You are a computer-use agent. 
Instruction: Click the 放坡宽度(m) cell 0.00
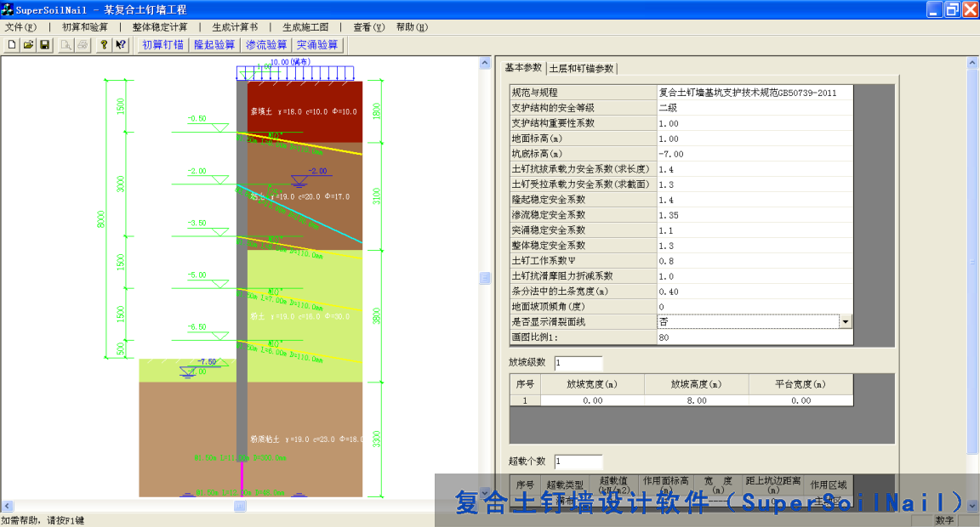point(592,400)
